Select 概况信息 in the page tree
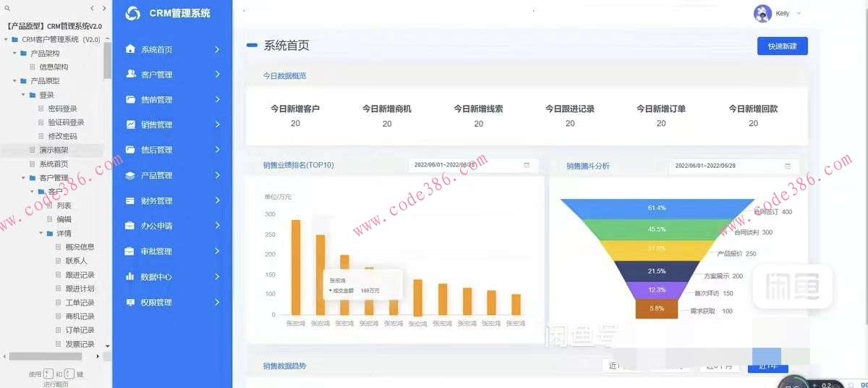This screenshot has width=868, height=388. point(80,247)
